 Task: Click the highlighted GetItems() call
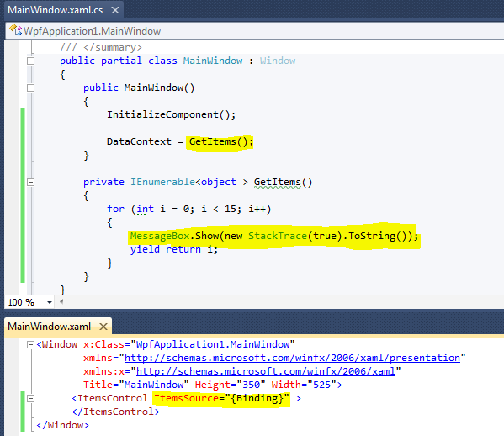pos(220,141)
